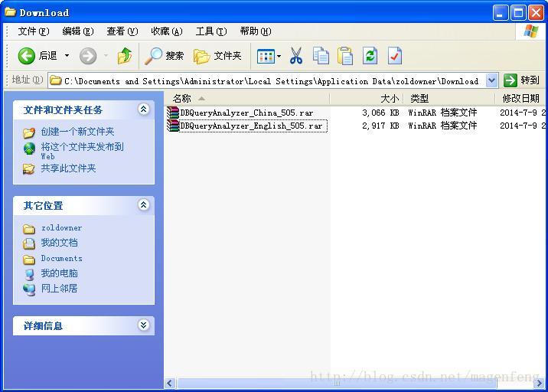Click 将这个文件夹发布到 Web link
Viewport: 548px width, 392px height.
point(82,151)
